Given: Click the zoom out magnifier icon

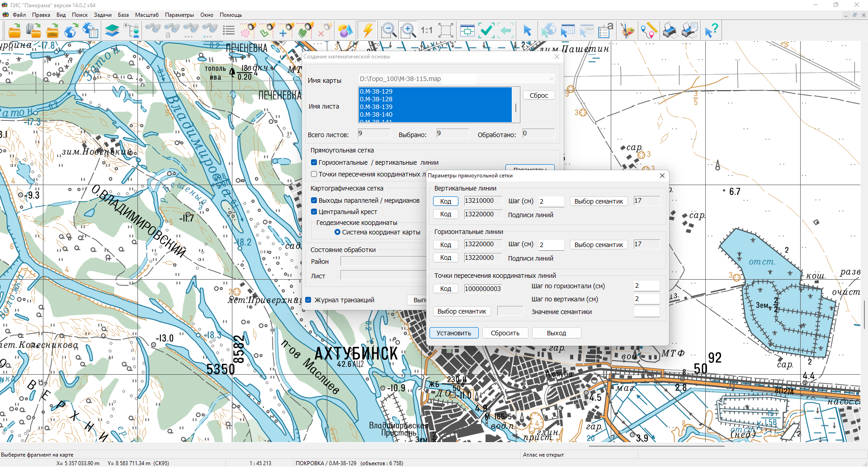Looking at the screenshot, I should coord(388,31).
